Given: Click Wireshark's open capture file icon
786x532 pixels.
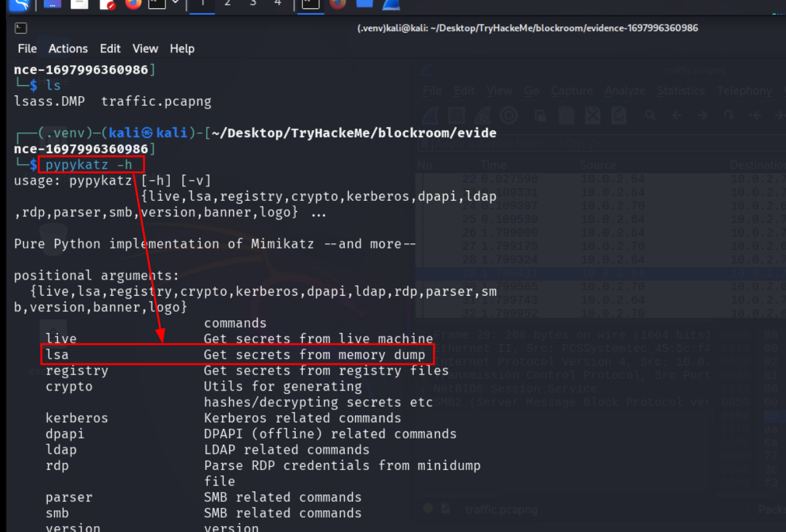Looking at the screenshot, I should point(540,116).
